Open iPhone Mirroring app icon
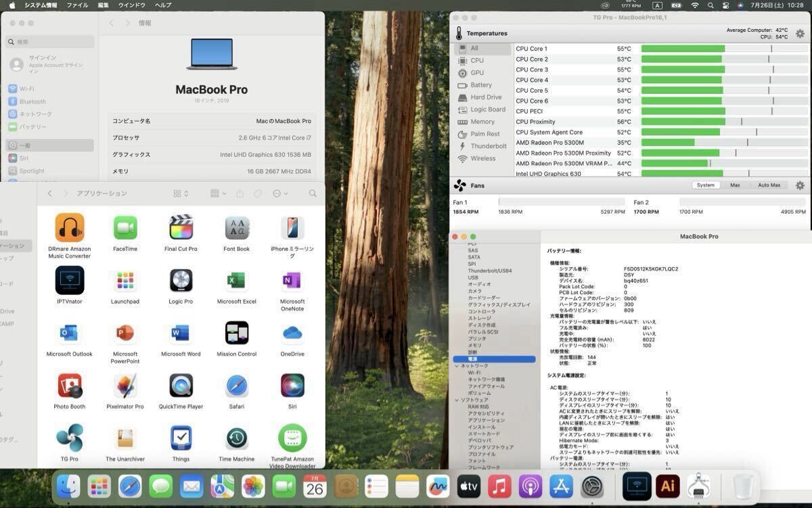The height and width of the screenshot is (508, 812). coord(292,228)
